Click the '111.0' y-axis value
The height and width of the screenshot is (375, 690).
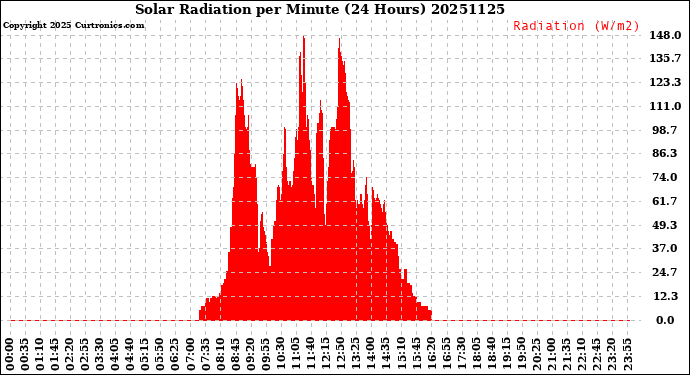tap(665, 106)
